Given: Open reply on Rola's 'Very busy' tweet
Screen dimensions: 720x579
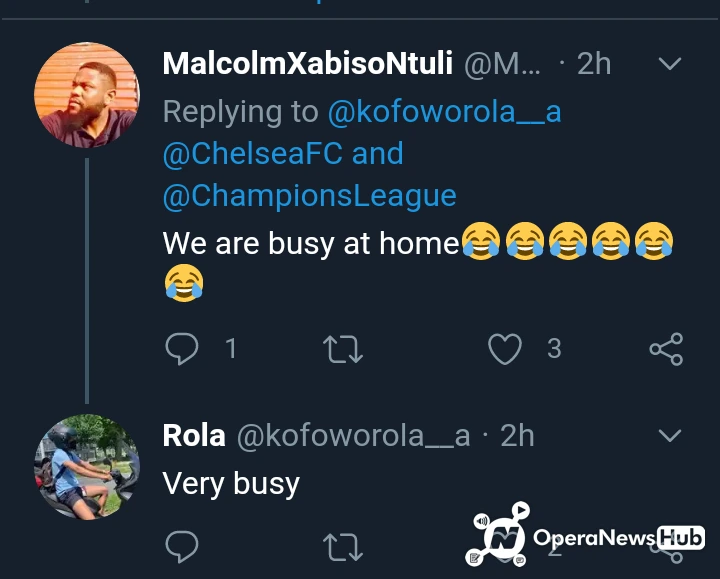Looking at the screenshot, I should (181, 545).
